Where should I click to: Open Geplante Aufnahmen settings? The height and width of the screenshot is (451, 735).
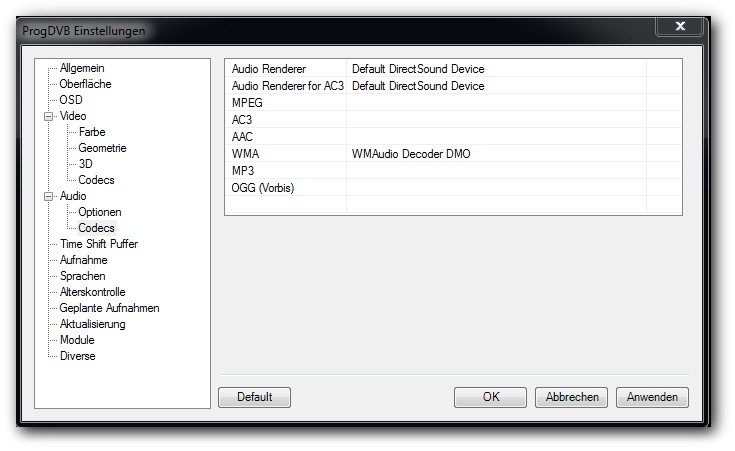(109, 308)
